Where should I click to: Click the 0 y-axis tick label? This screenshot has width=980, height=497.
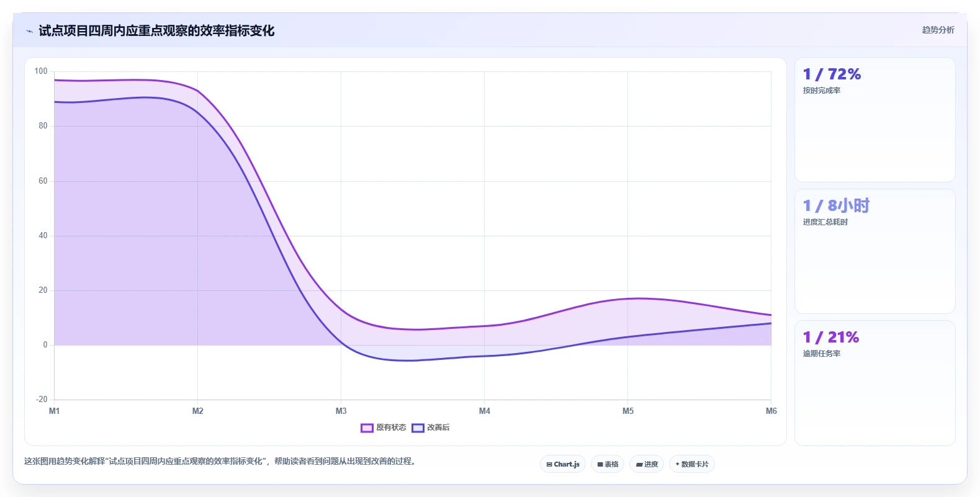pyautogui.click(x=45, y=345)
